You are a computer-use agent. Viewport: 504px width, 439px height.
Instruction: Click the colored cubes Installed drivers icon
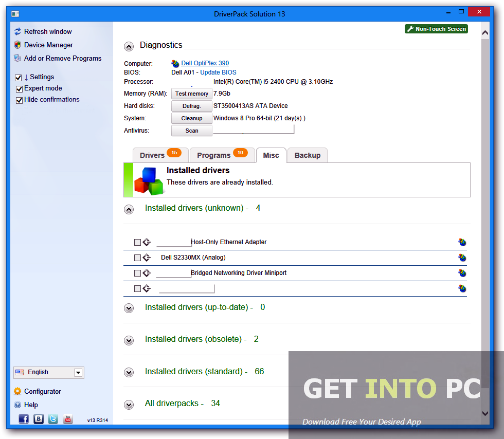(x=149, y=181)
